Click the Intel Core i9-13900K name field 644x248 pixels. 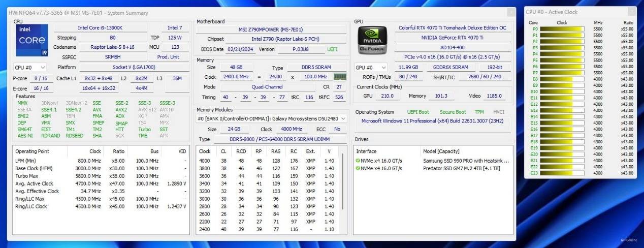[x=101, y=28]
